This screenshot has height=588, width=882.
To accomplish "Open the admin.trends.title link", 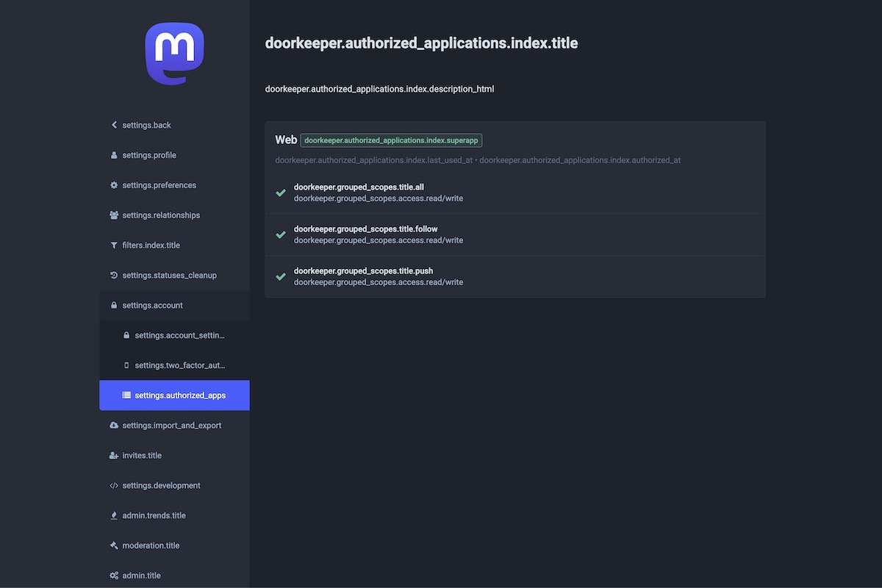I will tap(154, 516).
